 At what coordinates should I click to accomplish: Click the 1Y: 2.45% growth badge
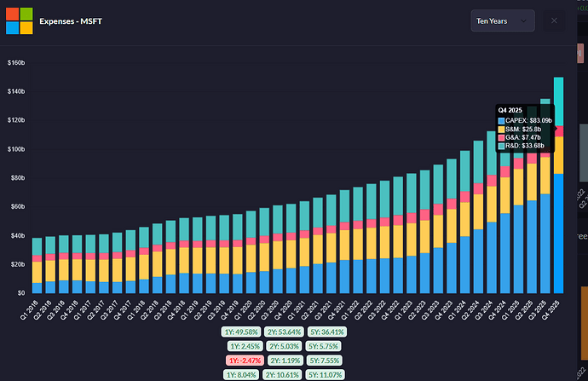click(245, 346)
